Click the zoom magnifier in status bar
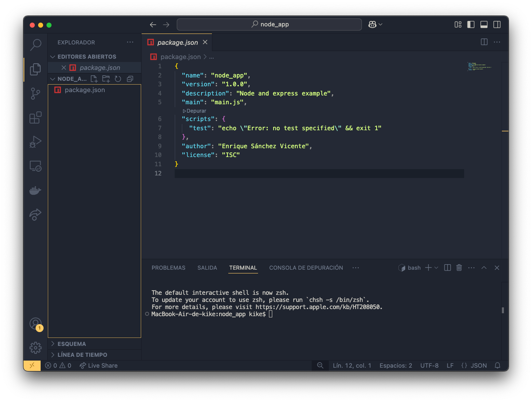Image resolution: width=532 pixels, height=402 pixels. coord(320,366)
